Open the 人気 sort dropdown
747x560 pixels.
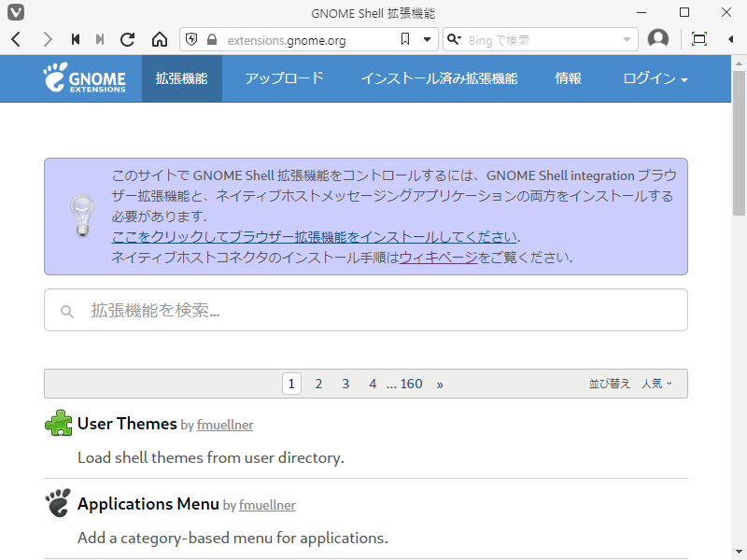click(x=656, y=384)
